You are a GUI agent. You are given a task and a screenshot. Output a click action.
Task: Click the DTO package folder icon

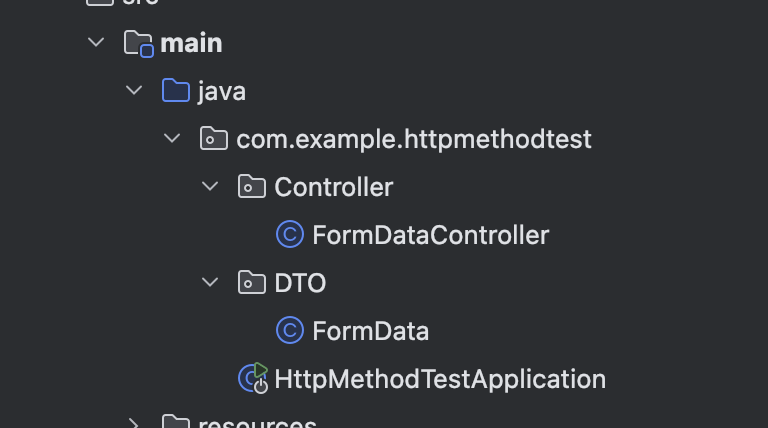(252, 283)
